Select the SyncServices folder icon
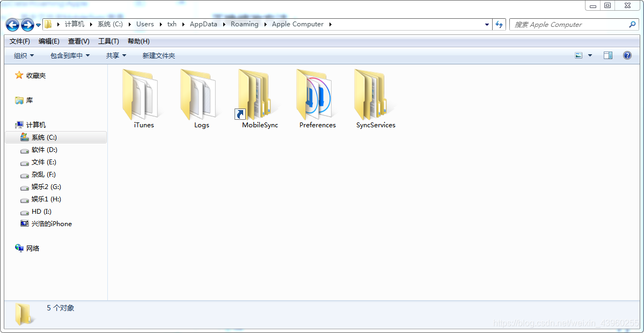The height and width of the screenshot is (333, 644). pyautogui.click(x=372, y=94)
